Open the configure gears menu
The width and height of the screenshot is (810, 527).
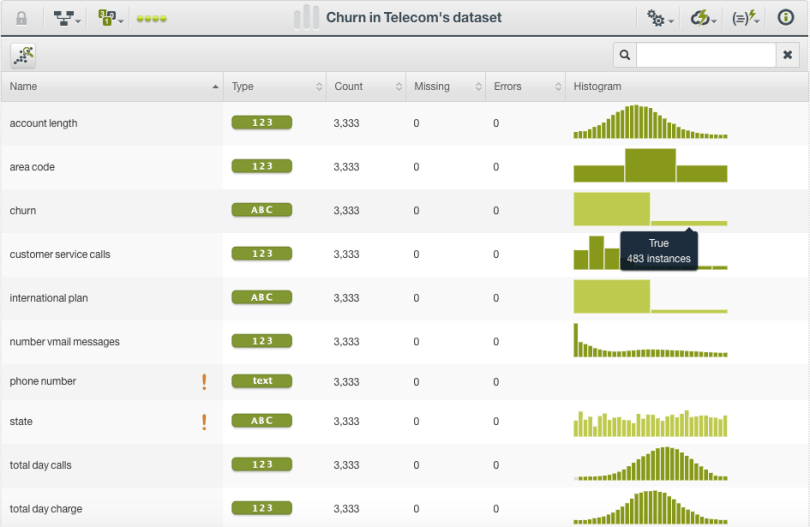coord(659,18)
